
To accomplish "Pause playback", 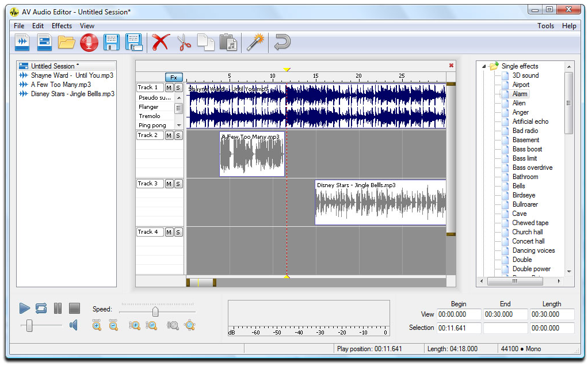I will tap(58, 309).
